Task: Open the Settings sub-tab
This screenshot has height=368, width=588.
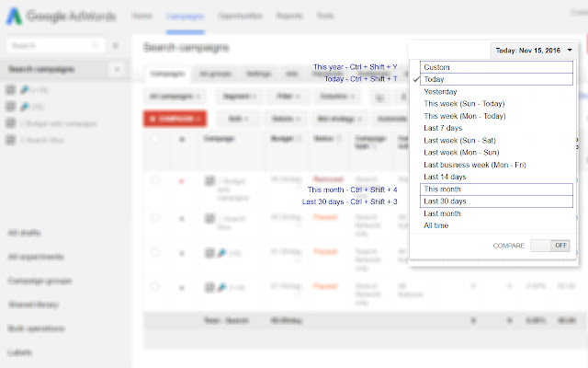Action: pos(258,74)
